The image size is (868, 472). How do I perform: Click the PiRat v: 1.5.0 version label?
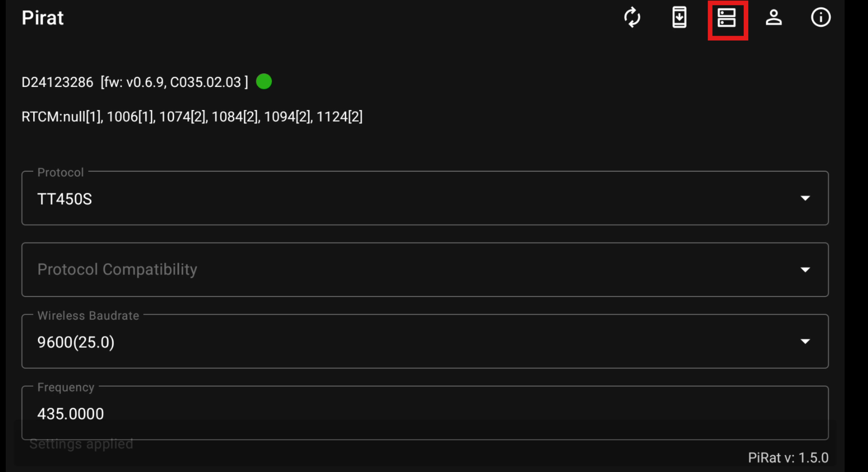pyautogui.click(x=788, y=458)
